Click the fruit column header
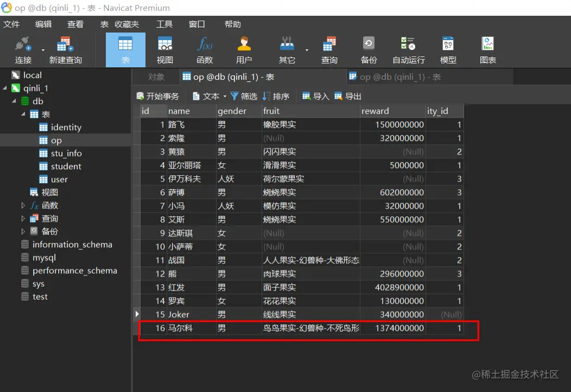Image resolution: width=571 pixels, height=392 pixels. click(x=310, y=111)
